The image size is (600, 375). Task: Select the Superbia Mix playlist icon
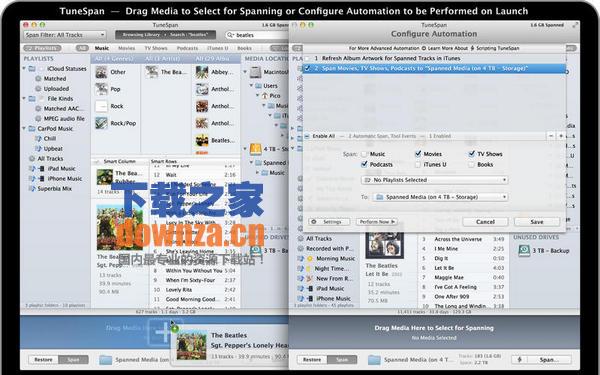click(32, 188)
